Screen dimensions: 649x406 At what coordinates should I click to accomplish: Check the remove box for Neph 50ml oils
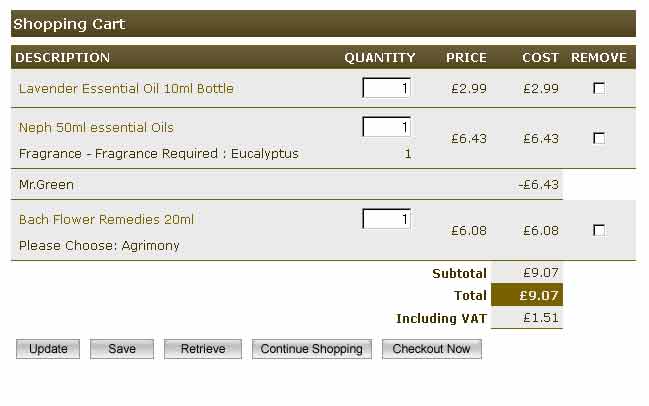[599, 138]
